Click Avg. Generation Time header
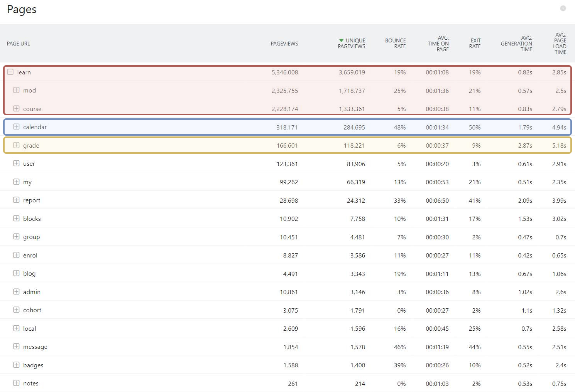 pos(516,44)
